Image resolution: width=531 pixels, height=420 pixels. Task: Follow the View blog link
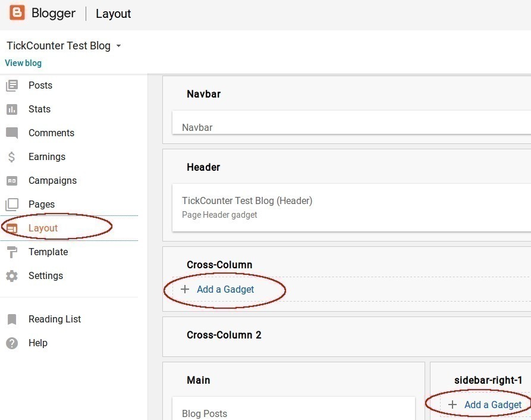pos(23,63)
